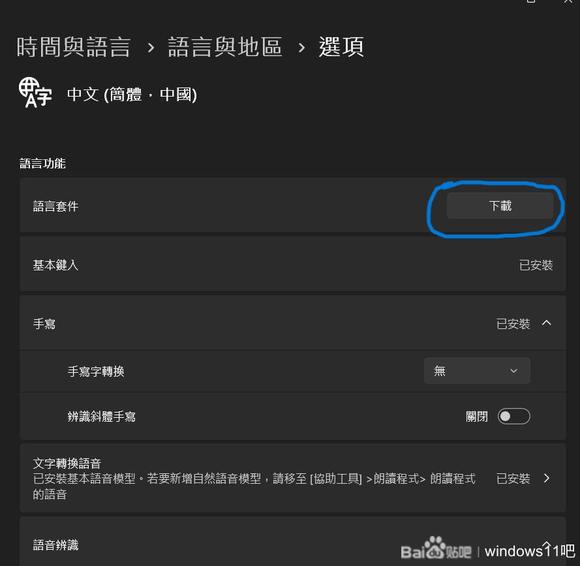
Task: Open the 文字轉換語音 arrow
Action: click(546, 478)
